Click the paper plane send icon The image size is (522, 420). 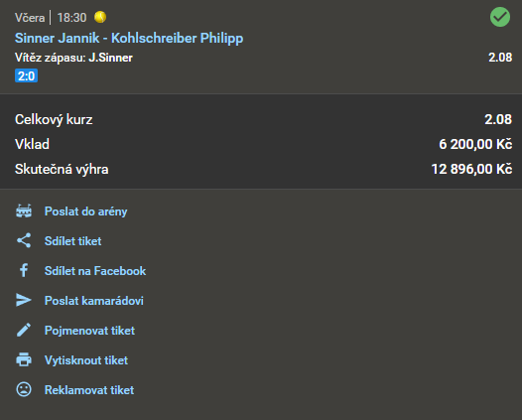click(x=24, y=300)
